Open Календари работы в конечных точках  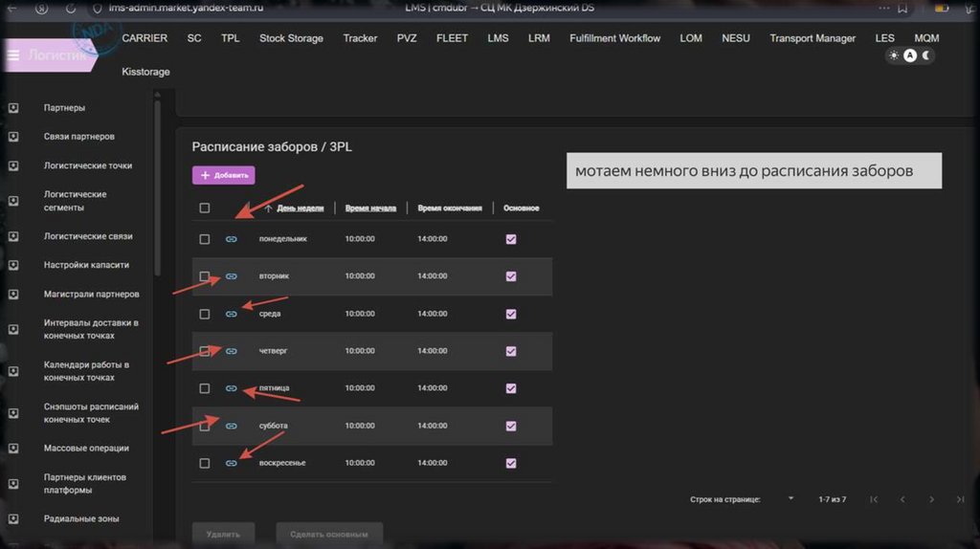[x=86, y=371]
